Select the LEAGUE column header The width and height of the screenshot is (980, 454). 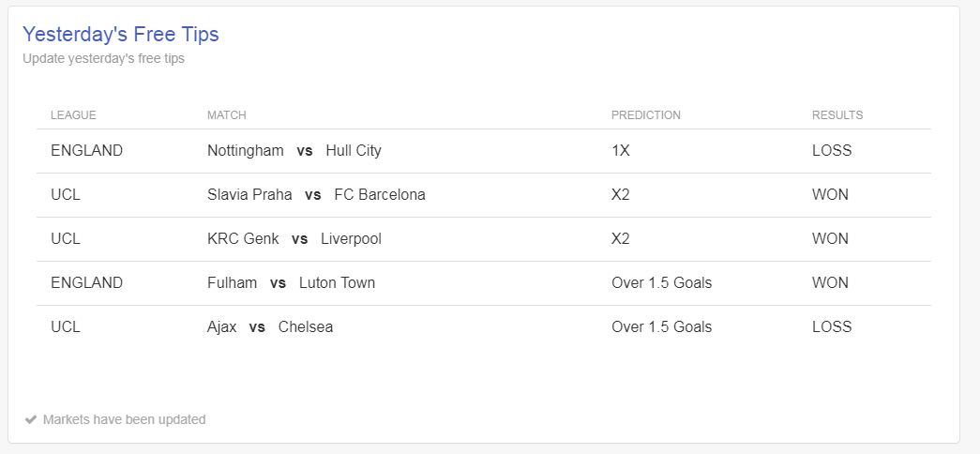(73, 115)
